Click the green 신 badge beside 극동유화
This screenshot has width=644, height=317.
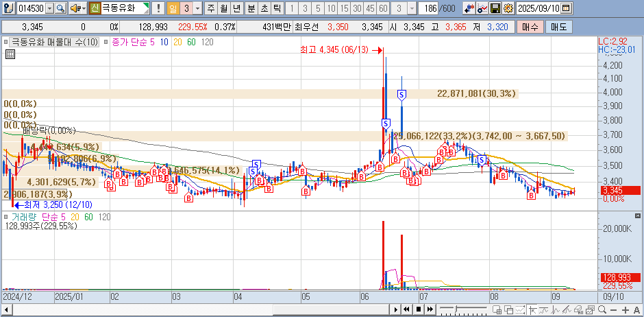click(x=95, y=8)
